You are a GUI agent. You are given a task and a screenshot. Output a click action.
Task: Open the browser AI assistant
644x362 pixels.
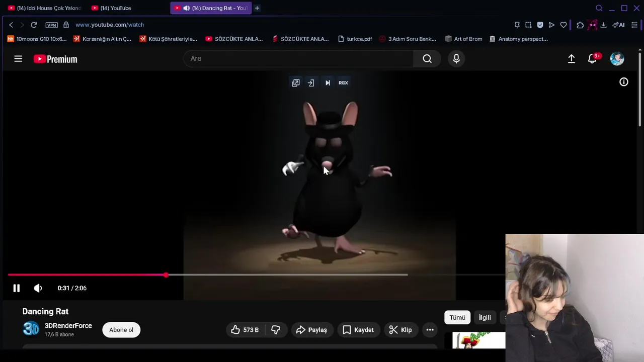tap(618, 25)
